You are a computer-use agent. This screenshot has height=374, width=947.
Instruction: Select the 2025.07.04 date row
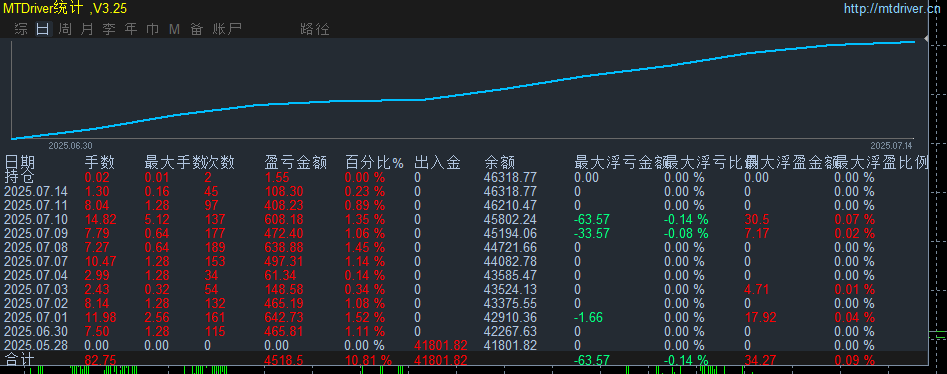36,275
